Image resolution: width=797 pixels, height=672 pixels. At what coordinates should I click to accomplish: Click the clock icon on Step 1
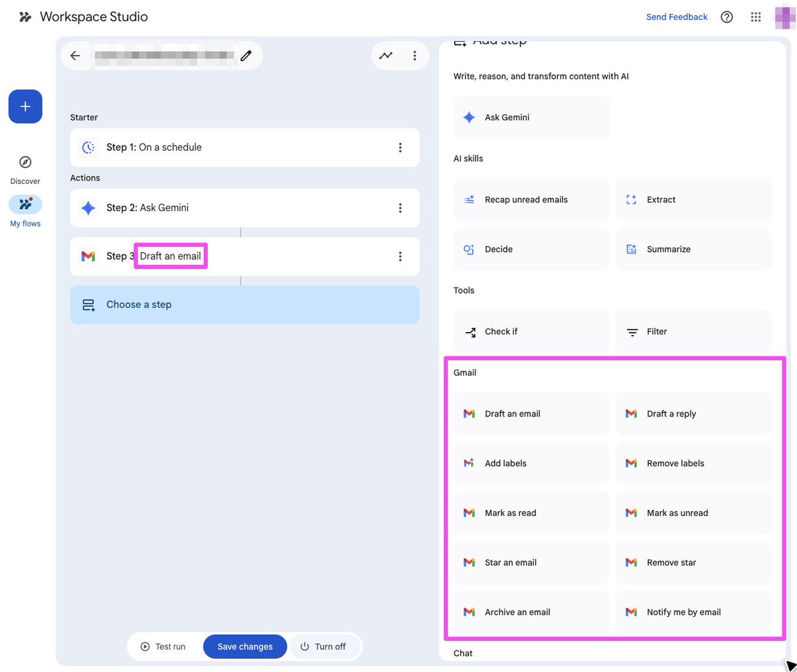click(x=88, y=147)
